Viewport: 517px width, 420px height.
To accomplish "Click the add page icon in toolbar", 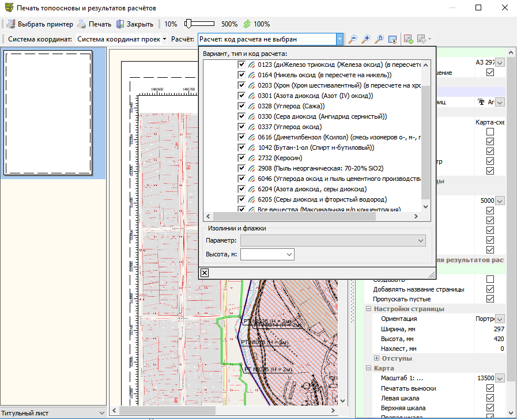I will tap(409, 39).
